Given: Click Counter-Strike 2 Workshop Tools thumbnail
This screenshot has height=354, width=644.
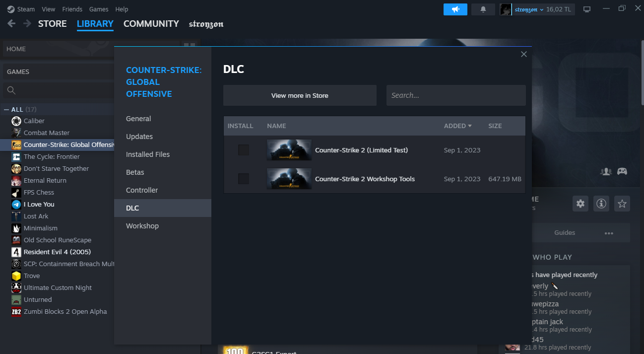Looking at the screenshot, I should coord(289,179).
